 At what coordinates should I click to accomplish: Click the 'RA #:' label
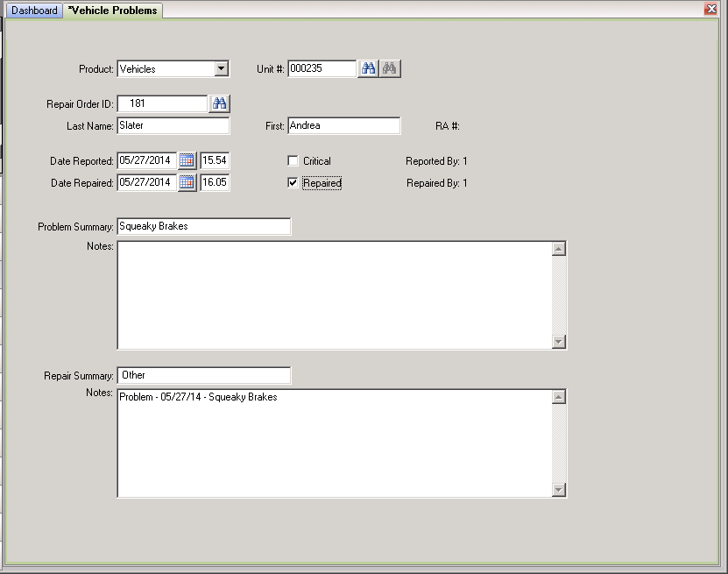click(x=448, y=126)
